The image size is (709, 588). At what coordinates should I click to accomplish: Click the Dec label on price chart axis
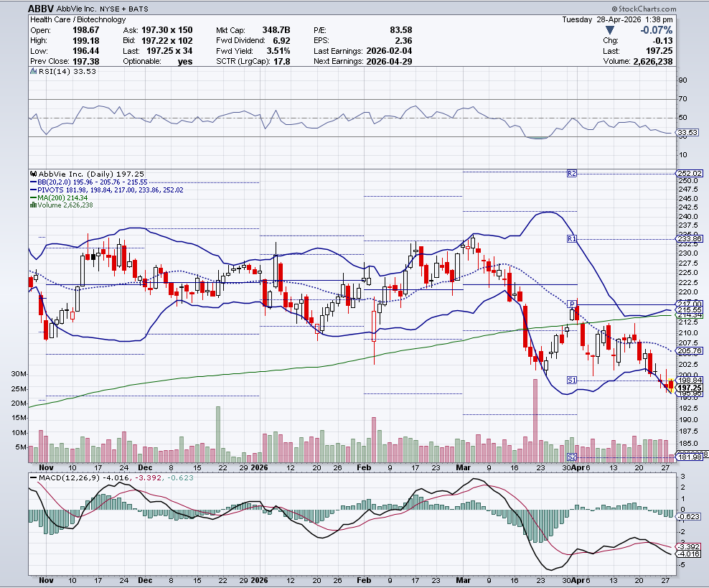(x=145, y=467)
